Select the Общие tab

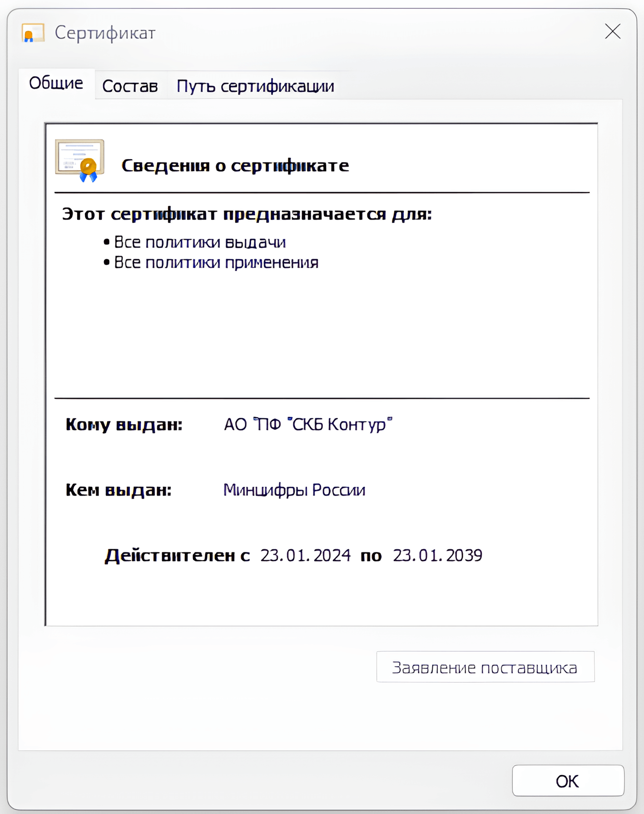[56, 84]
